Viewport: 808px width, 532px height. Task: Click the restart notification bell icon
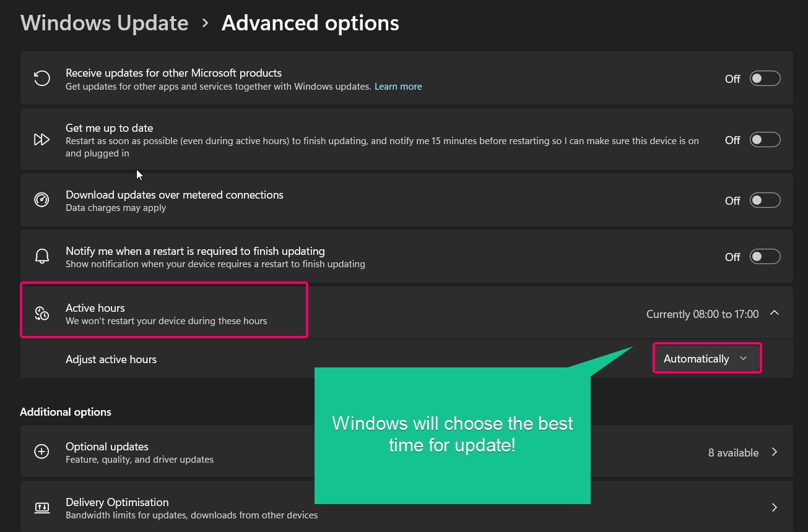point(41,257)
